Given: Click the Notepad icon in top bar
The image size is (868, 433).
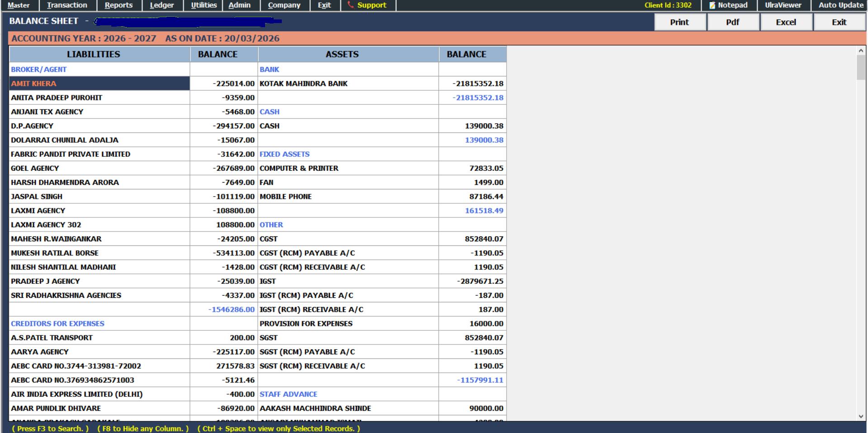Looking at the screenshot, I should (712, 5).
